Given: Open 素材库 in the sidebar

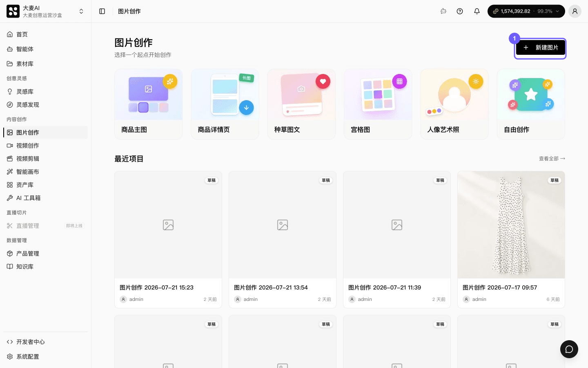Looking at the screenshot, I should click(x=45, y=64).
